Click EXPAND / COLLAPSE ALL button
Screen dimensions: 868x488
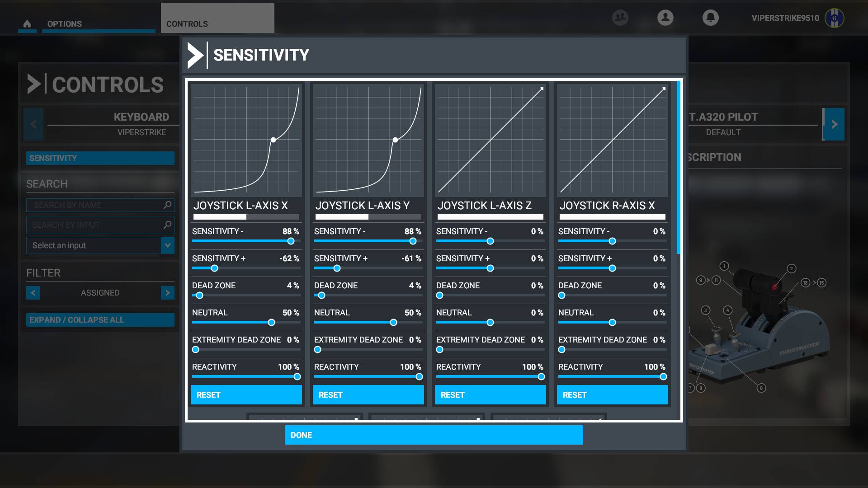tap(100, 320)
